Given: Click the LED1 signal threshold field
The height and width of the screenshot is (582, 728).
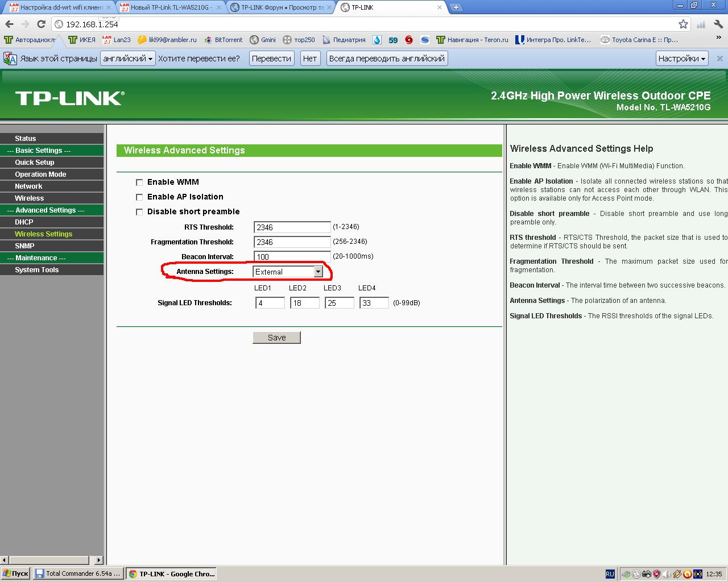Looking at the screenshot, I should coord(270,303).
